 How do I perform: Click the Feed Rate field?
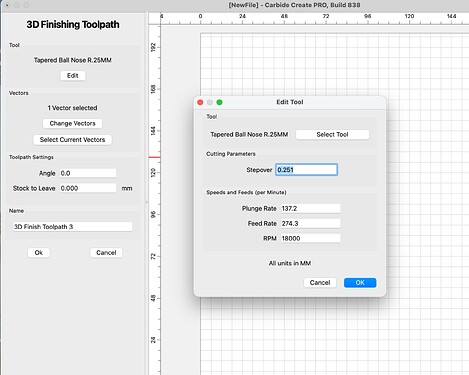[311, 224]
